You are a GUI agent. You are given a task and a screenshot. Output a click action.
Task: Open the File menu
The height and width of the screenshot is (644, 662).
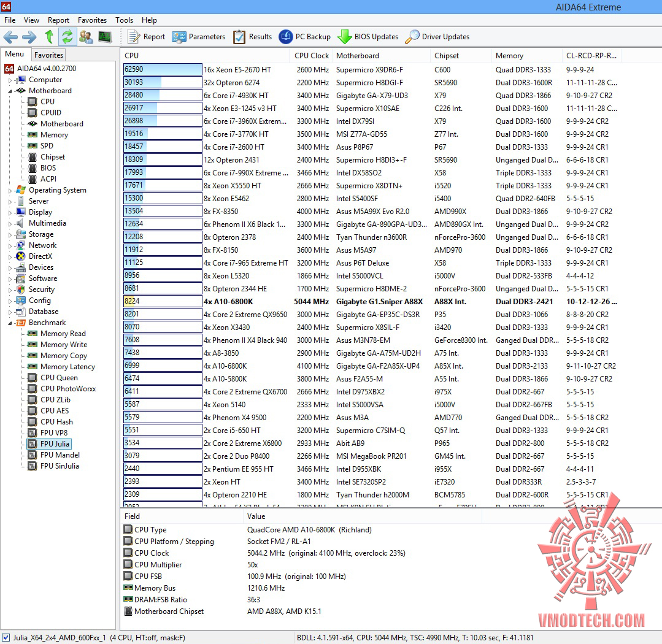(10, 20)
